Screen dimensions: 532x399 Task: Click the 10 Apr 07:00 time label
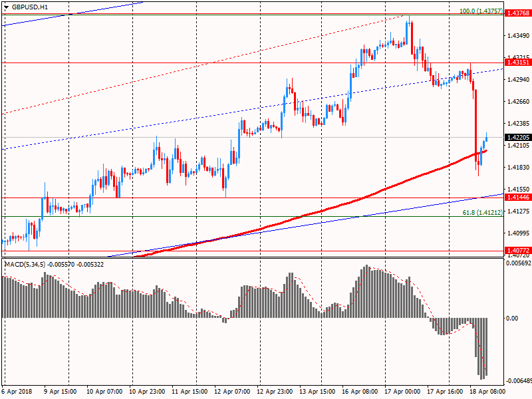[x=104, y=392]
